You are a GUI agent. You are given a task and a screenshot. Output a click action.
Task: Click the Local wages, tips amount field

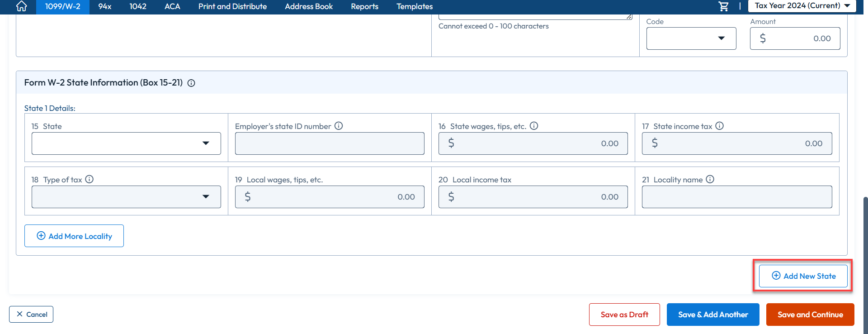click(330, 197)
